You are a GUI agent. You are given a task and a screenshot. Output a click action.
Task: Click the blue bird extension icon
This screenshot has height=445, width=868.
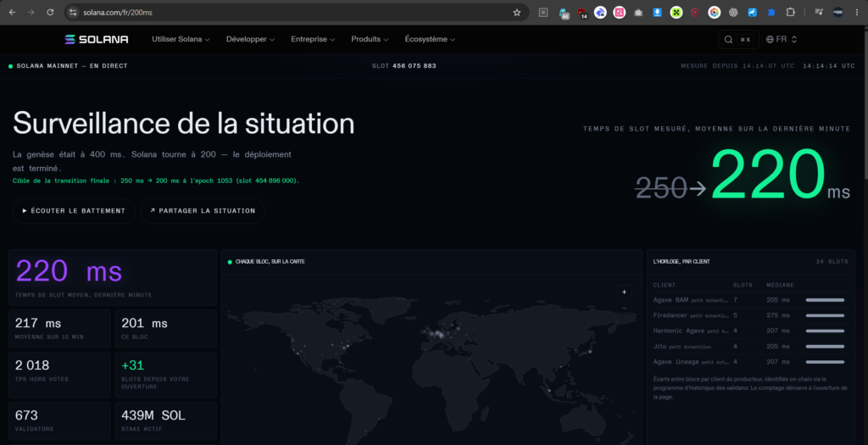coord(753,12)
